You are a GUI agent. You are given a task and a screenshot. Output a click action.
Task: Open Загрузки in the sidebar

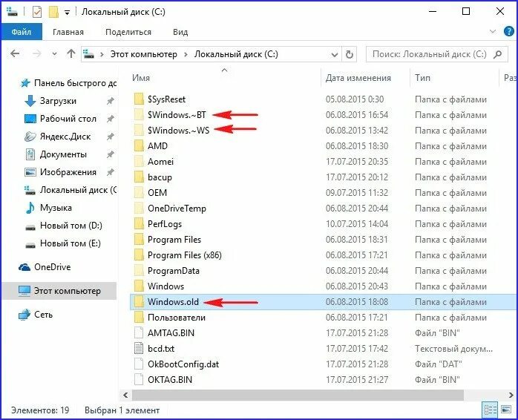click(58, 101)
